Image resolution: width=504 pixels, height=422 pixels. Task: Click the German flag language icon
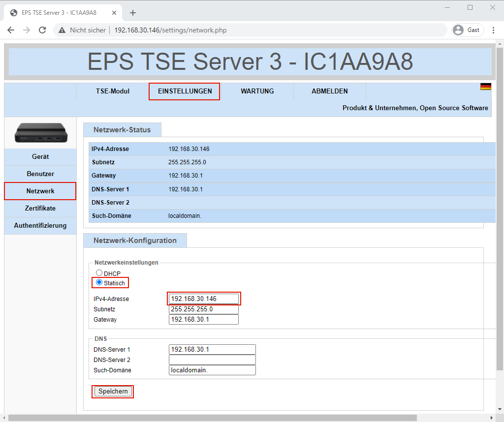coord(485,87)
